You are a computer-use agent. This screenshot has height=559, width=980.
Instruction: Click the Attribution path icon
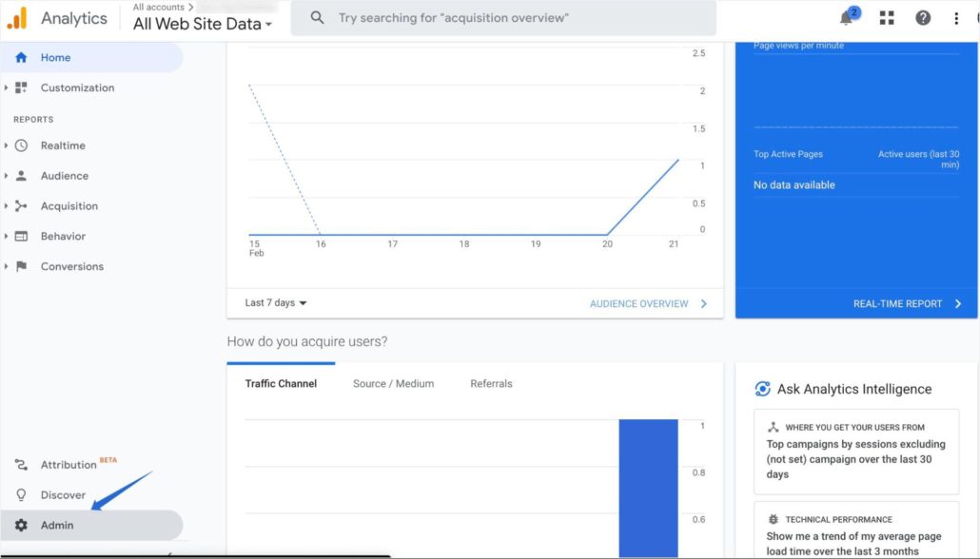click(x=21, y=465)
